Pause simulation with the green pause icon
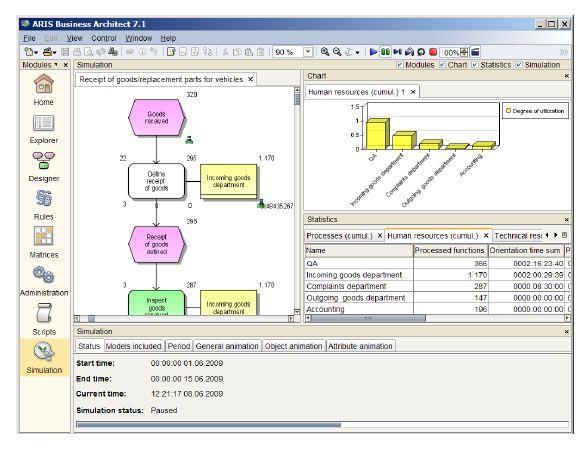This screenshot has width=588, height=451. click(x=386, y=52)
